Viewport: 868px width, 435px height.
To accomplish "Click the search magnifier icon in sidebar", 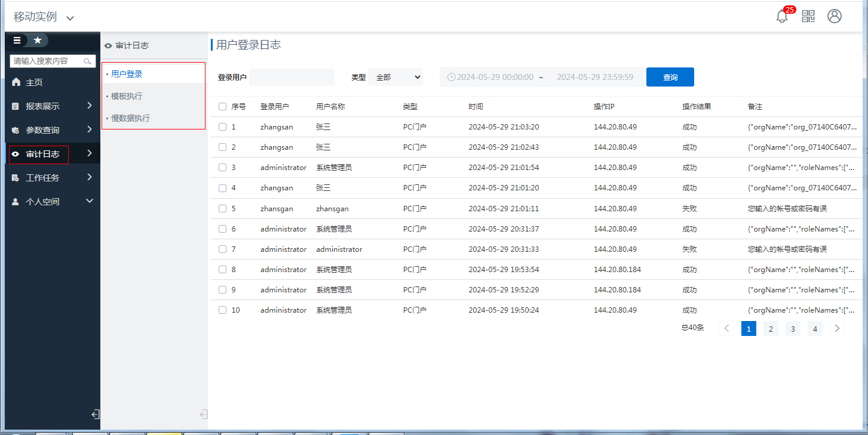I will [x=88, y=61].
